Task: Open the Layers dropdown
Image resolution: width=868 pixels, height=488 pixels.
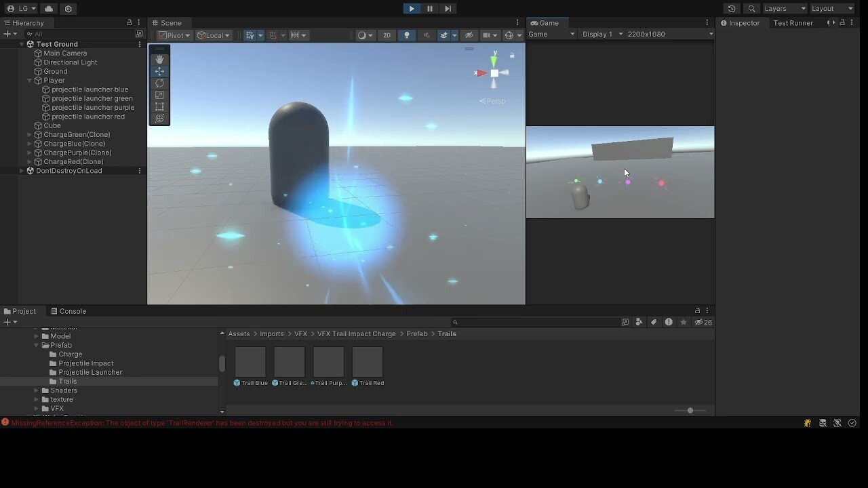Action: tap(785, 9)
